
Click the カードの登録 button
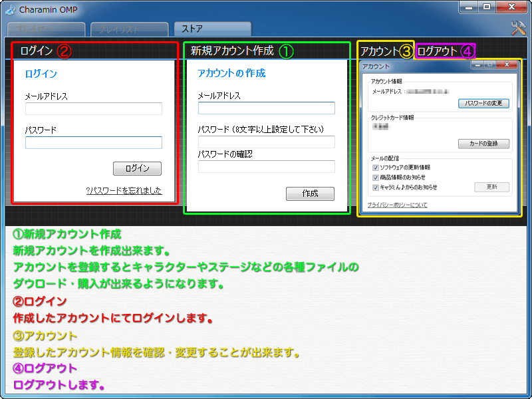coord(483,144)
